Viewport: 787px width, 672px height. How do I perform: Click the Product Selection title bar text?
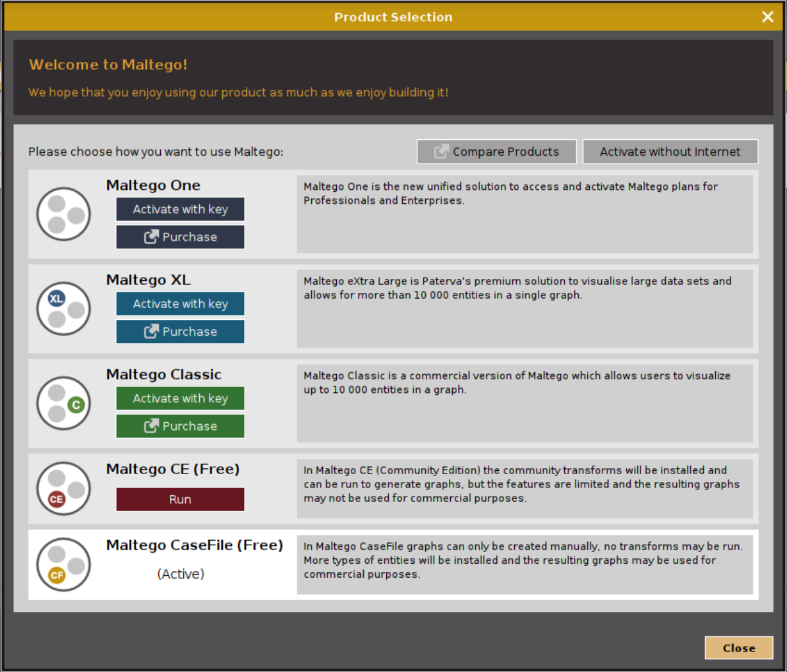coord(393,17)
